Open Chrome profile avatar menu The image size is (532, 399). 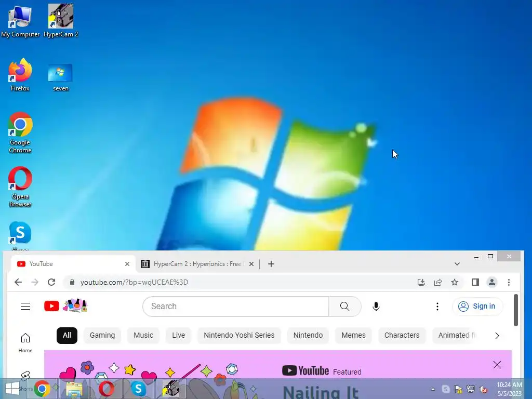pos(492,282)
